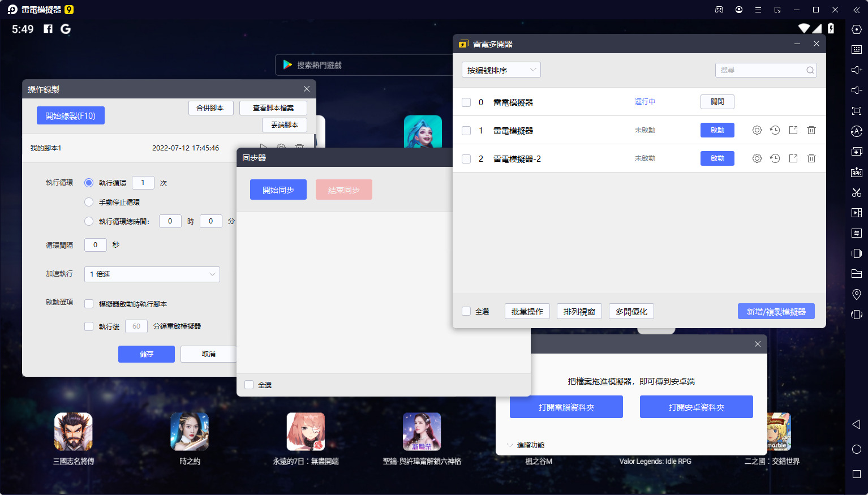
Task: Click 循環間隔 seconds input field
Action: (95, 244)
